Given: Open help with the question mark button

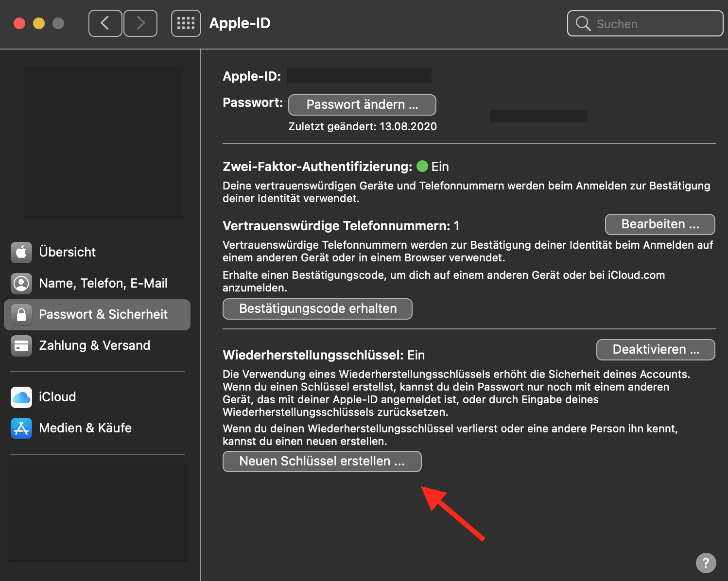Looking at the screenshot, I should point(706,563).
